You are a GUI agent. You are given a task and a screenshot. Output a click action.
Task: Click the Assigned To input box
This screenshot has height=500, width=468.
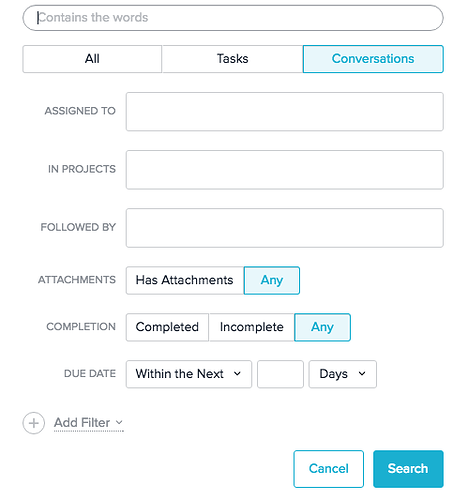click(285, 112)
